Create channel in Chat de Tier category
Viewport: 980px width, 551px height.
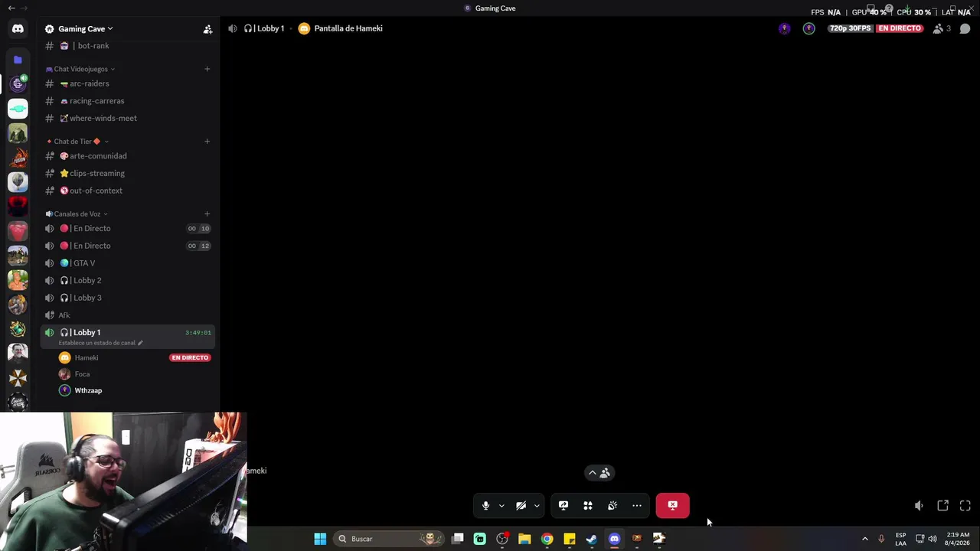point(207,142)
